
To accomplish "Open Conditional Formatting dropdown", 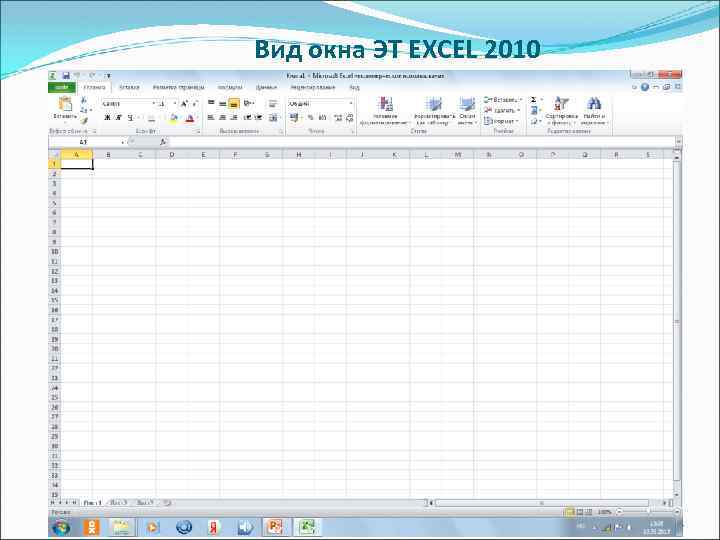I will 385,111.
